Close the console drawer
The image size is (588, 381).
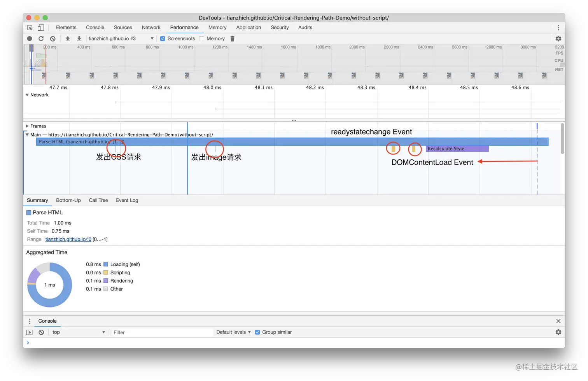[558, 321]
